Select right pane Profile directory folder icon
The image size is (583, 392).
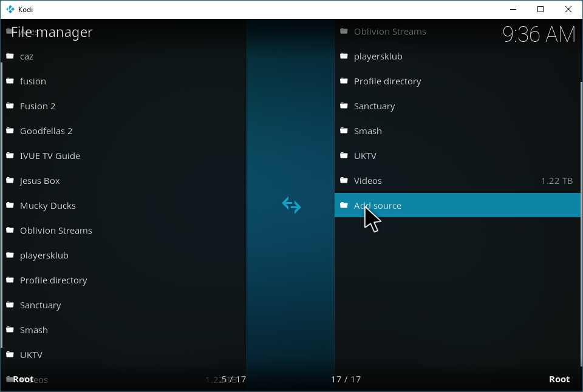pyautogui.click(x=344, y=81)
